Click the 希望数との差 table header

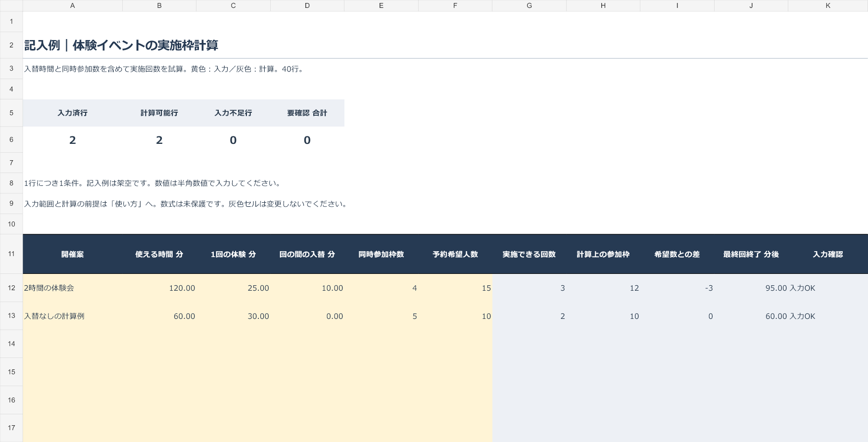677,255
